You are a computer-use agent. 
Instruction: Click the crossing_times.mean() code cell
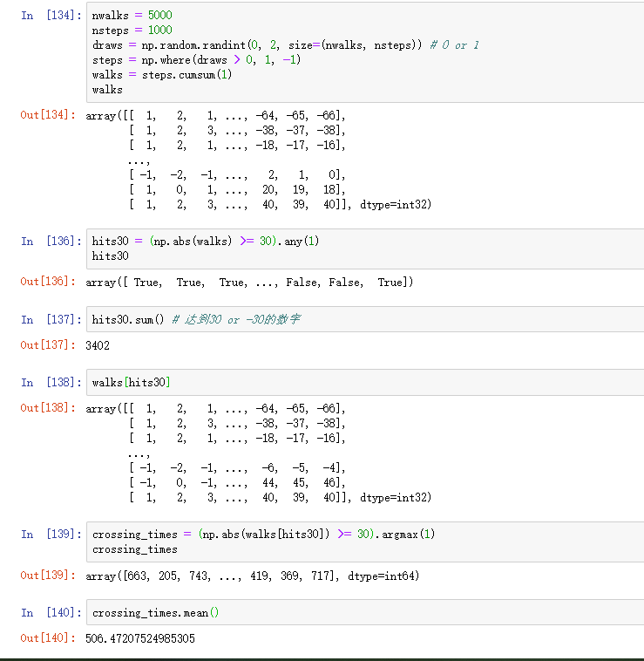(x=365, y=612)
